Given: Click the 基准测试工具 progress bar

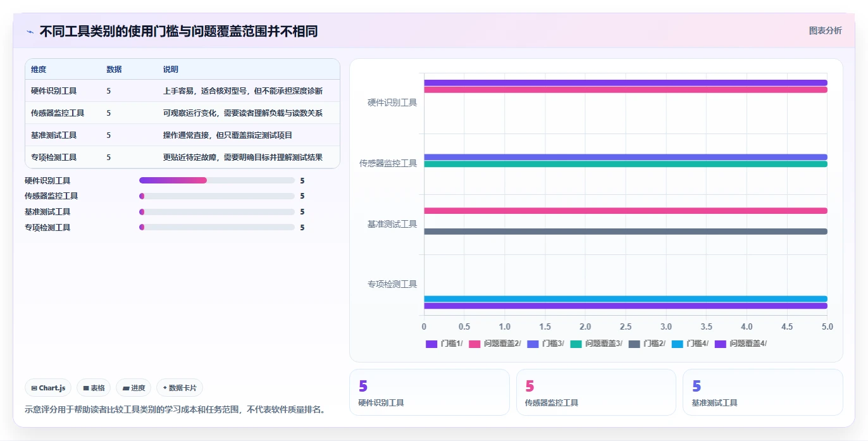Looking at the screenshot, I should pyautogui.click(x=217, y=212).
